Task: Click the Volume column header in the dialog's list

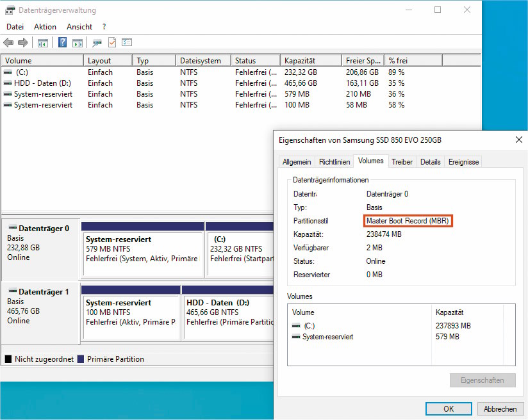Action: pos(303,312)
